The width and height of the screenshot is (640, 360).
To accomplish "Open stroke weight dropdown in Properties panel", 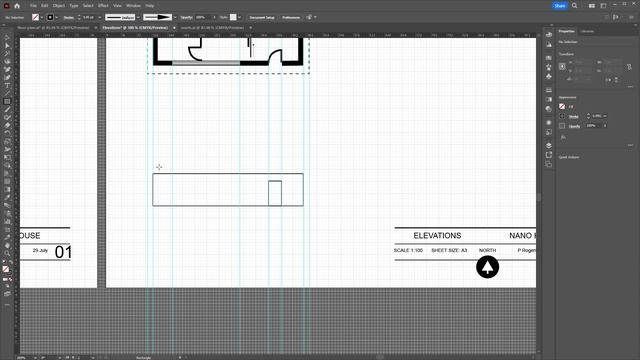I will tap(605, 116).
